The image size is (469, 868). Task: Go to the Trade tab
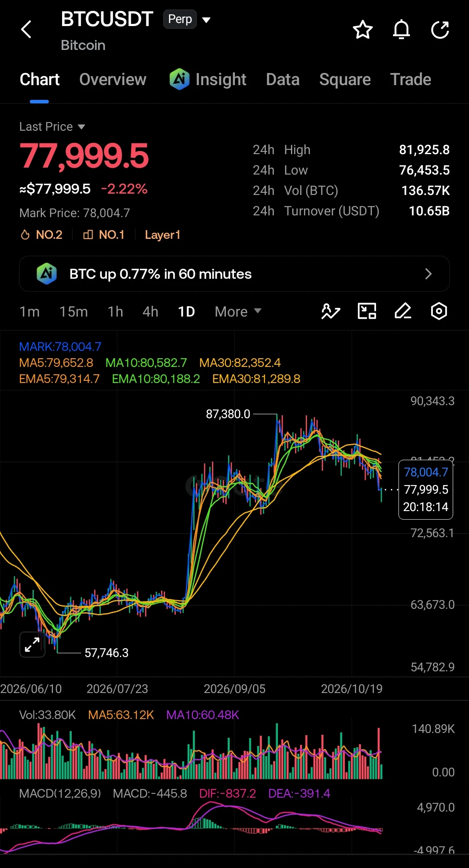pos(411,79)
